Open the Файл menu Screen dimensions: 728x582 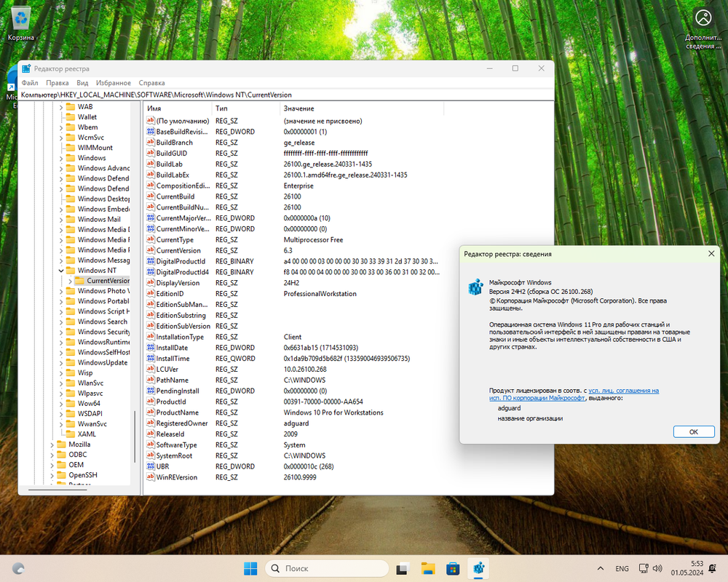click(30, 83)
